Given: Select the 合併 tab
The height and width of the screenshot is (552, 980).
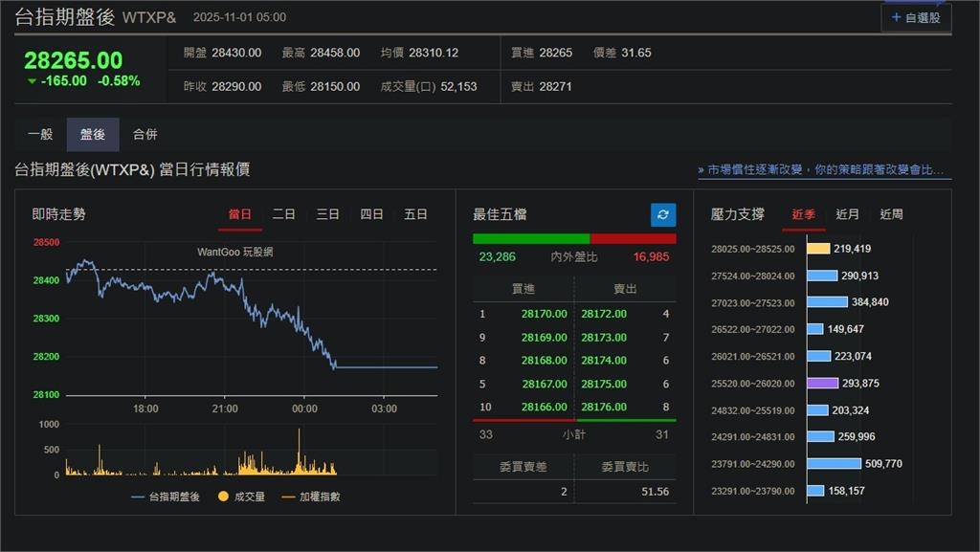Looking at the screenshot, I should (x=145, y=134).
